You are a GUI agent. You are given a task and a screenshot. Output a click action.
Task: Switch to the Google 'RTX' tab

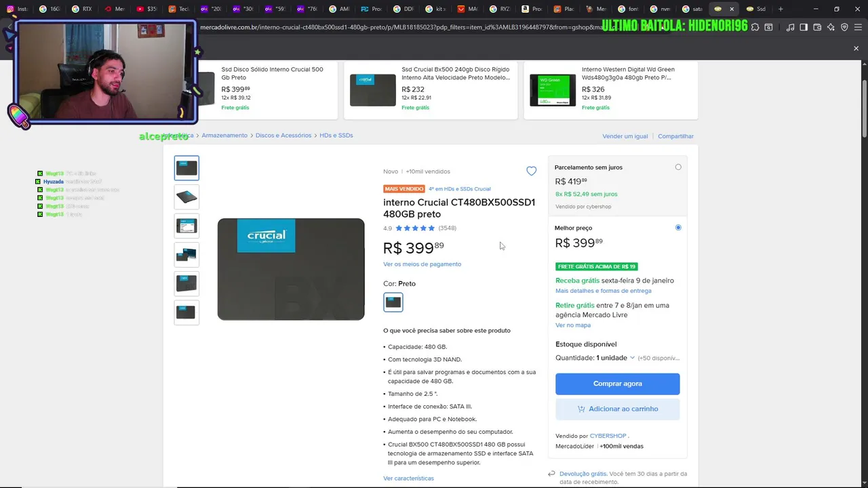[81, 9]
